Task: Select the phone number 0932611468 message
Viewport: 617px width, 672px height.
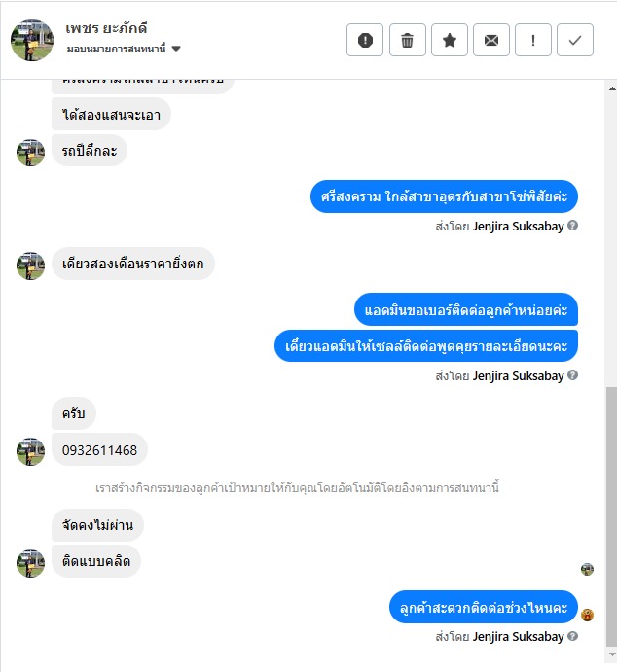Action: click(x=99, y=450)
